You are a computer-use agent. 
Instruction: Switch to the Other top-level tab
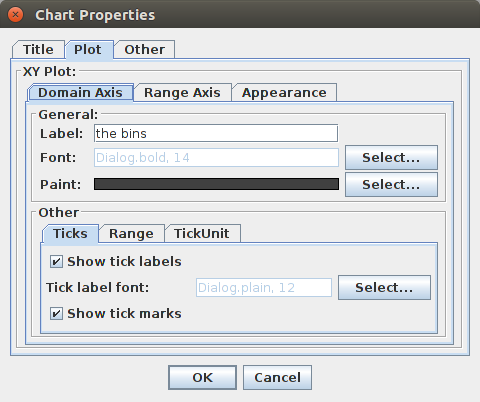(x=144, y=50)
